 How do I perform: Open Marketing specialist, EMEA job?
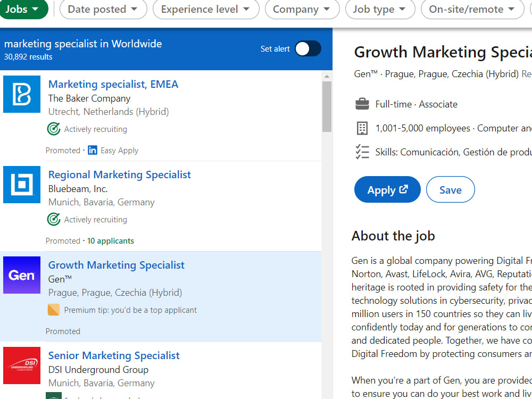(113, 84)
